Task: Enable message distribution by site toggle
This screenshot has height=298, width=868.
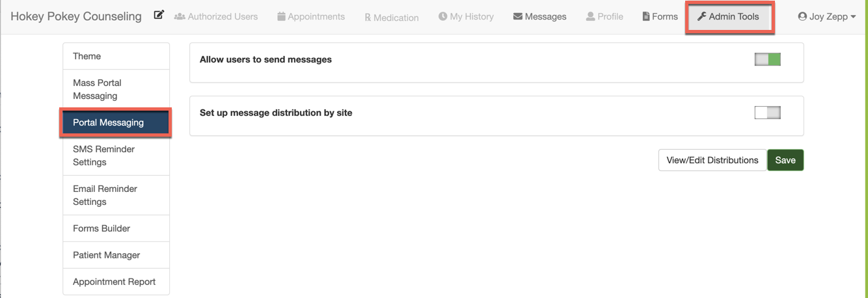Action: coord(767,113)
